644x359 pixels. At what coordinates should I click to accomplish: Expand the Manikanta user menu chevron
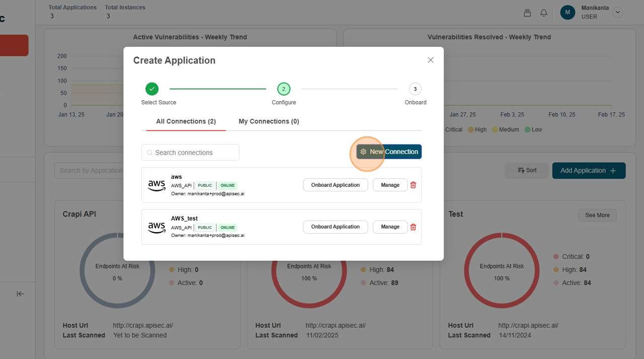(x=618, y=13)
